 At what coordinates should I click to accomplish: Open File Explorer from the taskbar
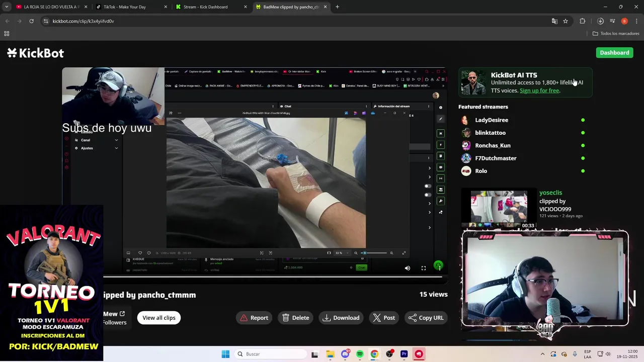[x=330, y=354]
